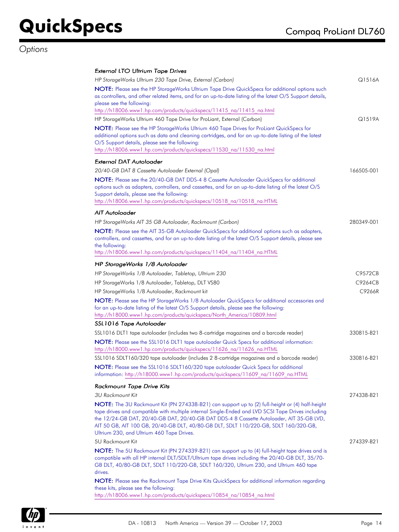Click the Rackmount Tape Drive Kits heading
The image size is (399, 532).
(132, 386)
